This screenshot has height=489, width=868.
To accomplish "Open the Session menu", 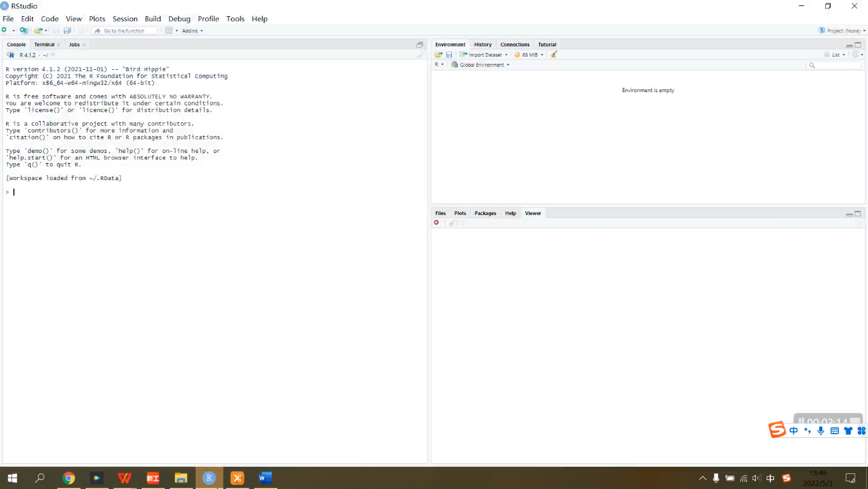I will pyautogui.click(x=125, y=19).
